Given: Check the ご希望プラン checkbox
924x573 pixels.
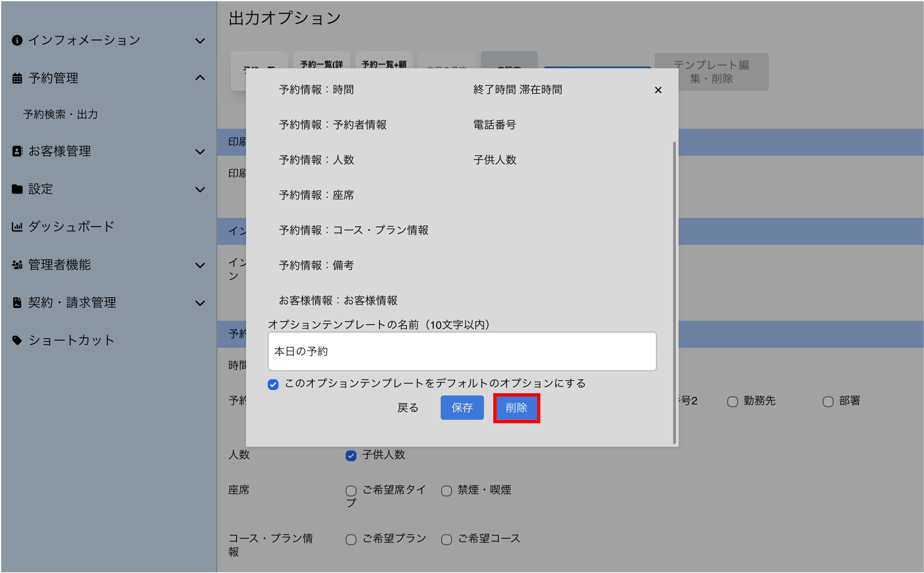Looking at the screenshot, I should (351, 539).
